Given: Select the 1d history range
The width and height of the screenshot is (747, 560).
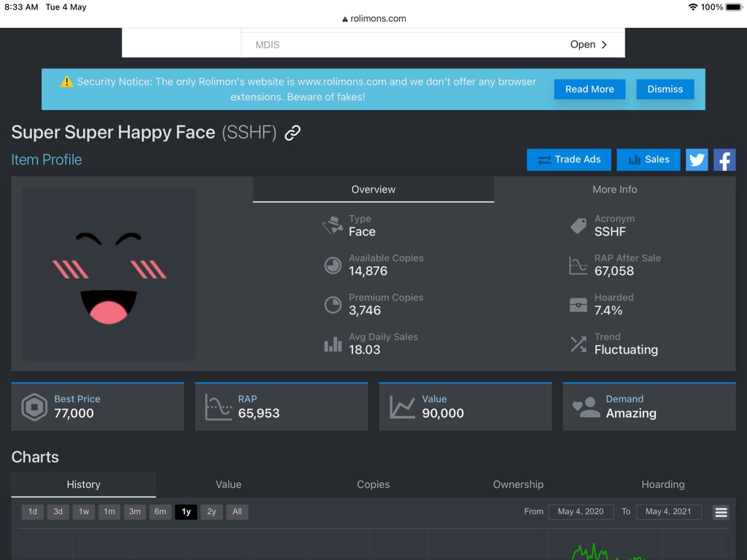Looking at the screenshot, I should 32,512.
